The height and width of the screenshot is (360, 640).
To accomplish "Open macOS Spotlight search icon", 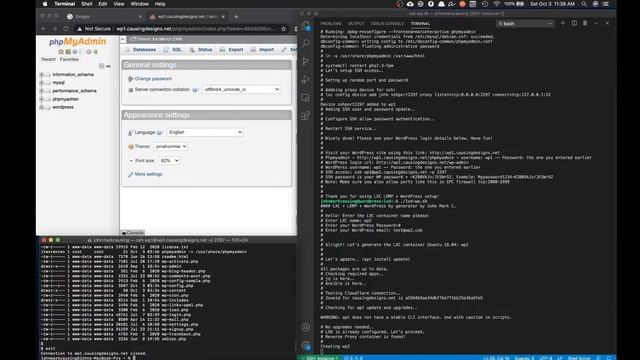I will (584, 4).
